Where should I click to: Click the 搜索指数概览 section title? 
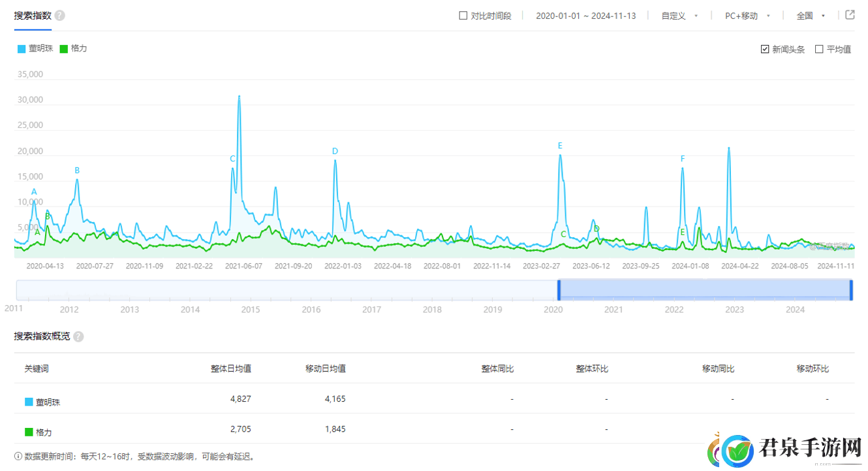(42, 336)
